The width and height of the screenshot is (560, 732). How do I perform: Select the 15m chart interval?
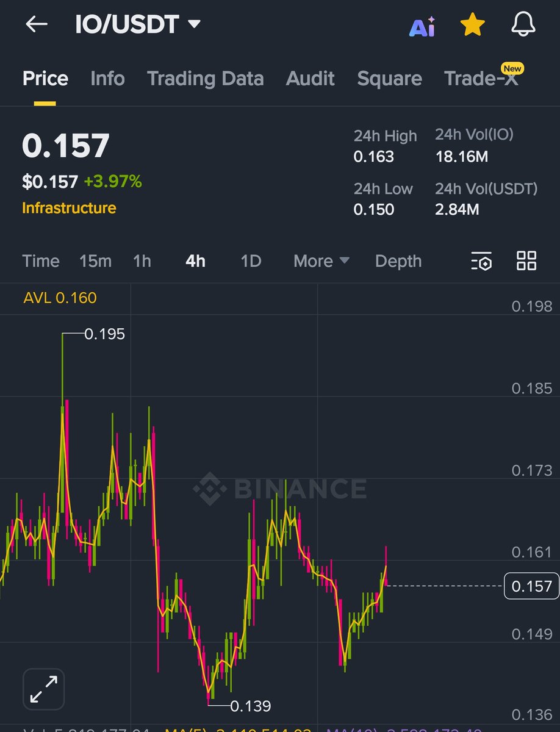pyautogui.click(x=95, y=261)
